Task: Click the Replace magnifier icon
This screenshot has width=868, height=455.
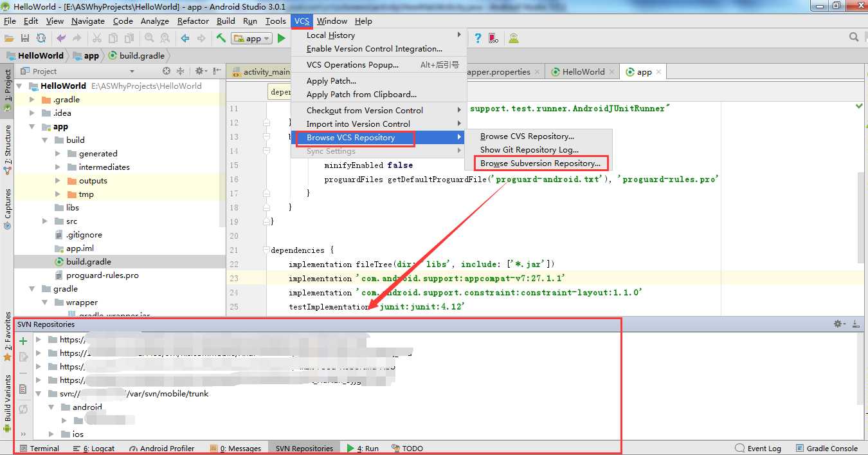Action: pyautogui.click(x=165, y=39)
